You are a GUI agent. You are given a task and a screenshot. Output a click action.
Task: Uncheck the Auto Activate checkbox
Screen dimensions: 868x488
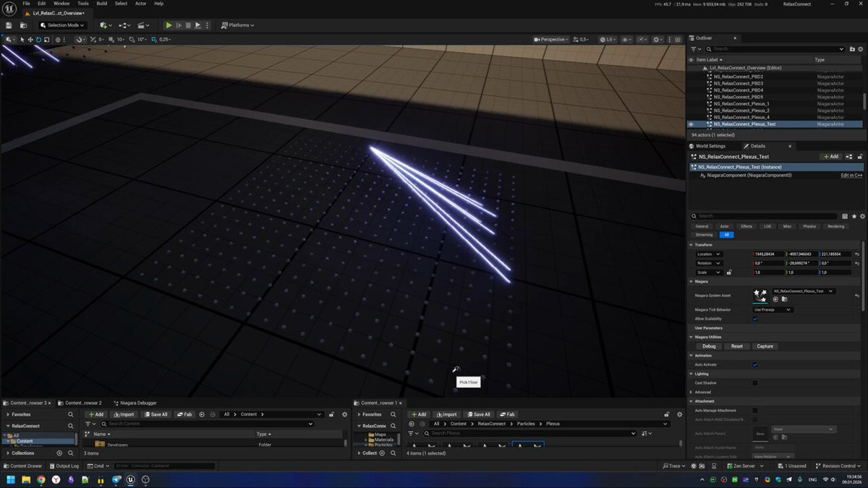click(755, 365)
